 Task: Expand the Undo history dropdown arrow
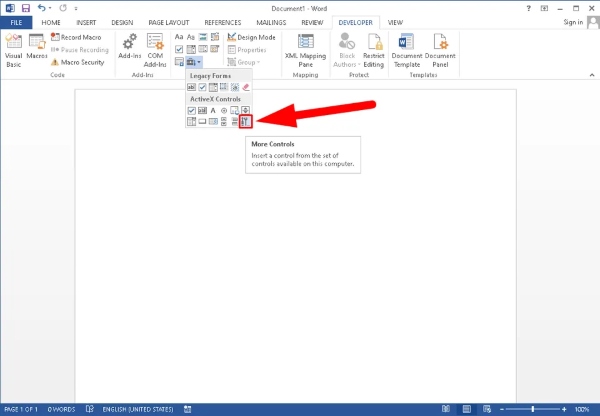(x=49, y=7)
